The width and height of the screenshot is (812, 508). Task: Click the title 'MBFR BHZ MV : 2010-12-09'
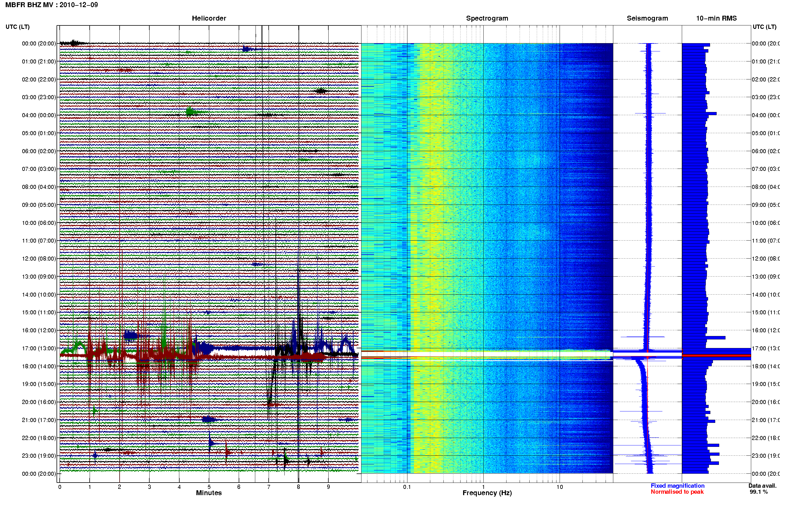tap(51, 5)
